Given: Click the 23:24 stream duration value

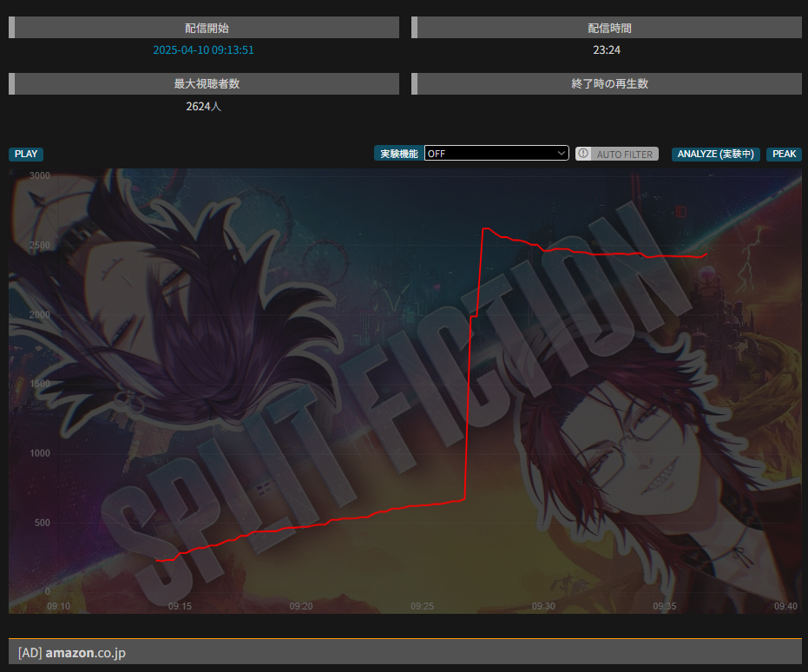Looking at the screenshot, I should pyautogui.click(x=607, y=50).
